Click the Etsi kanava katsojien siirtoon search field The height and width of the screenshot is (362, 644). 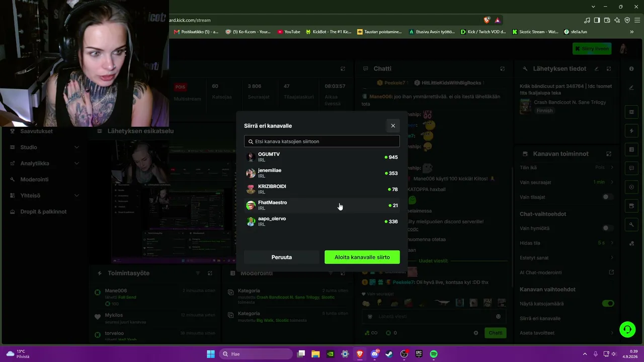pos(322,141)
